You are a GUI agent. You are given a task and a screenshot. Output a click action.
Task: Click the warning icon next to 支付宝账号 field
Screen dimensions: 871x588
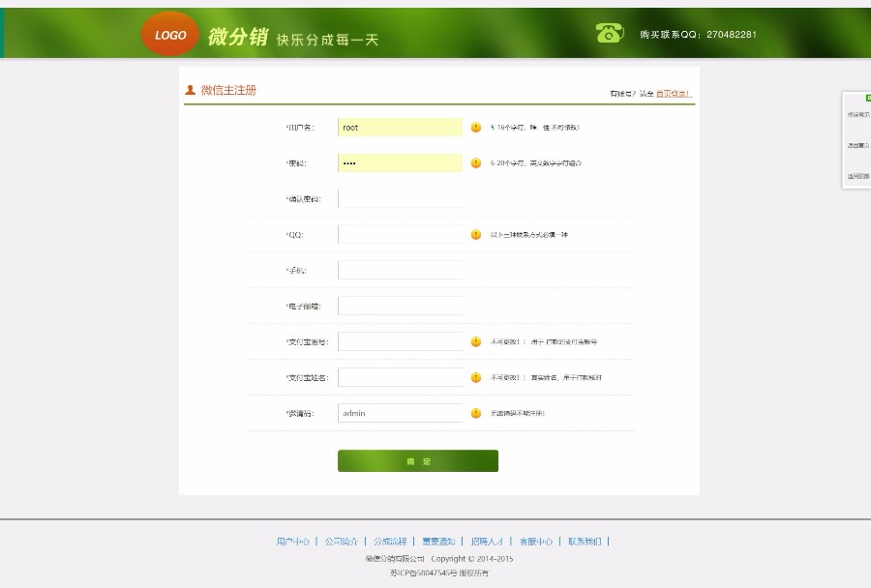[474, 340]
